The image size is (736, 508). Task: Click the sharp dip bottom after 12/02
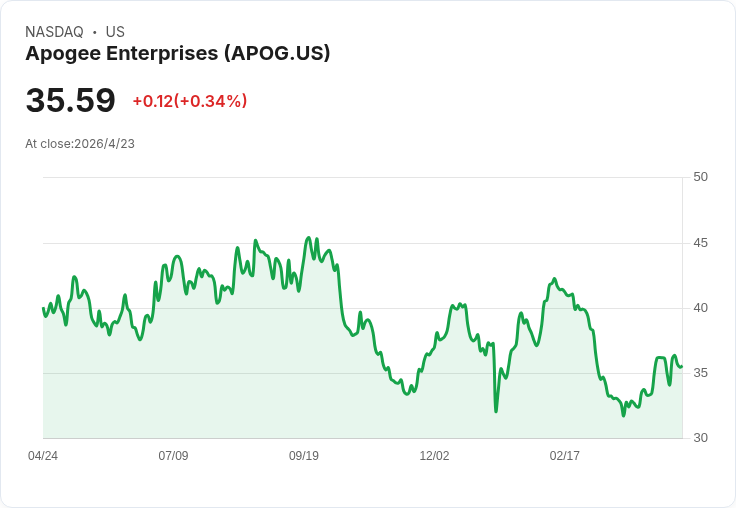pyautogui.click(x=496, y=410)
